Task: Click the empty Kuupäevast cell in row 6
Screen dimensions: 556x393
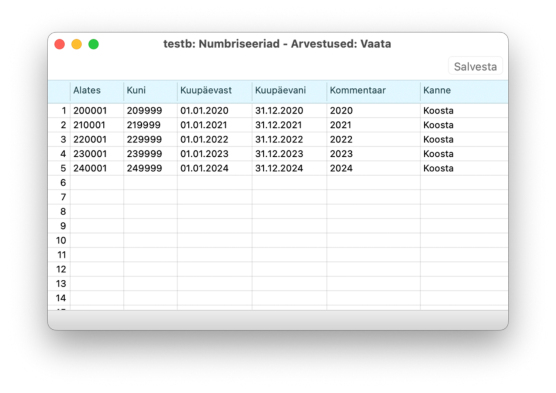Action: point(215,183)
